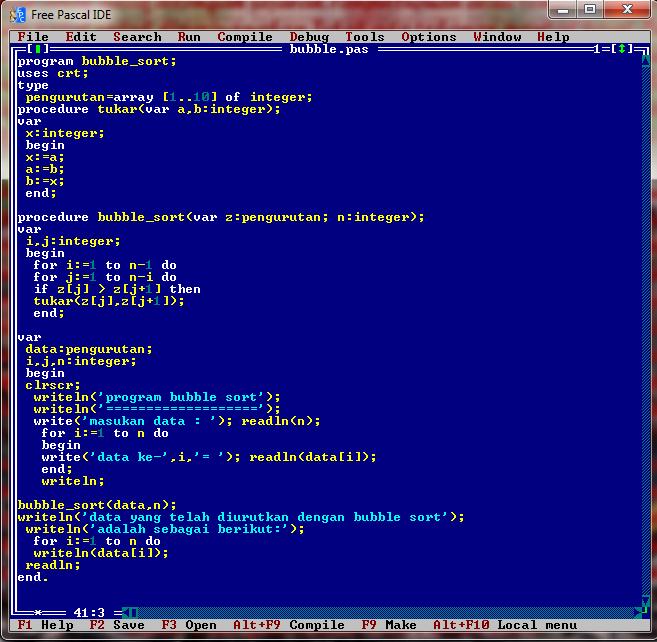Click the writeln('program bubble sort') line
This screenshot has height=642, width=657.
(x=157, y=397)
